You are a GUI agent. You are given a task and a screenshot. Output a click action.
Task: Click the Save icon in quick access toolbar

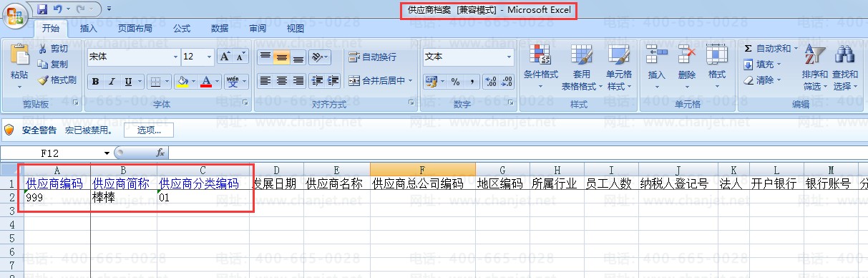click(42, 10)
